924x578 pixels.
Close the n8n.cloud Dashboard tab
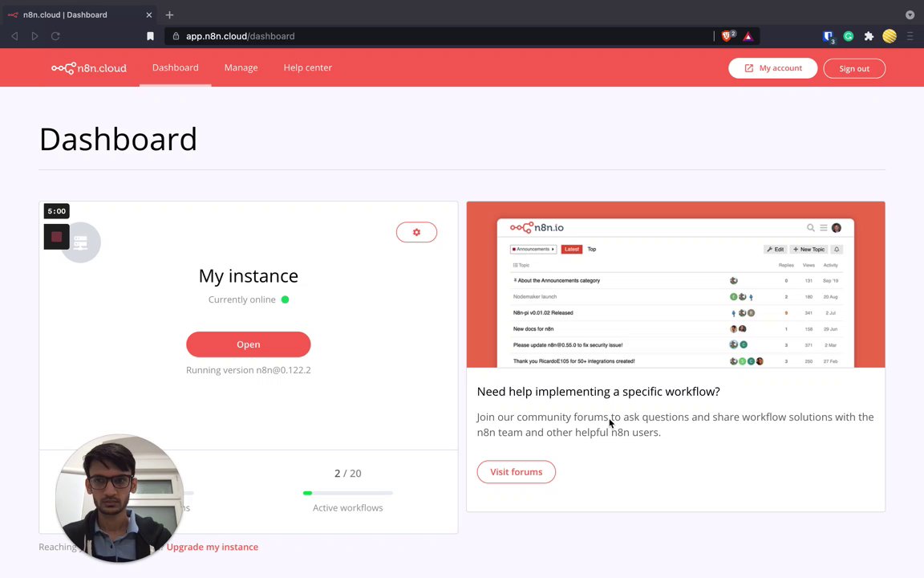(148, 14)
